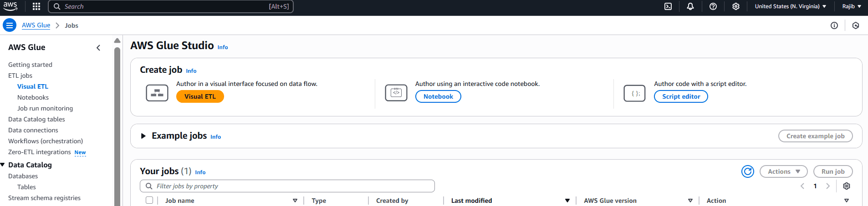868x206 pixels.
Task: Go to Job run monitoring in sidebar
Action: tap(45, 108)
